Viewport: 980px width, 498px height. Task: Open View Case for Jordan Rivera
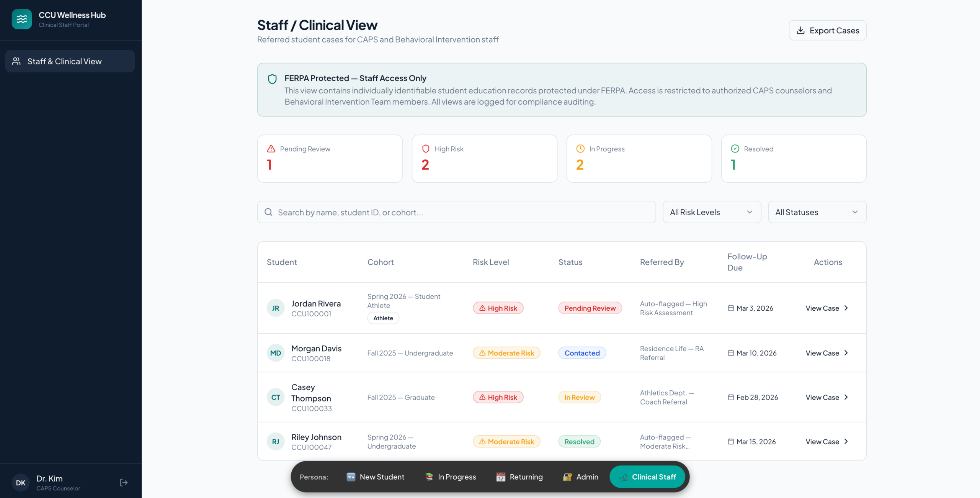[x=827, y=308]
